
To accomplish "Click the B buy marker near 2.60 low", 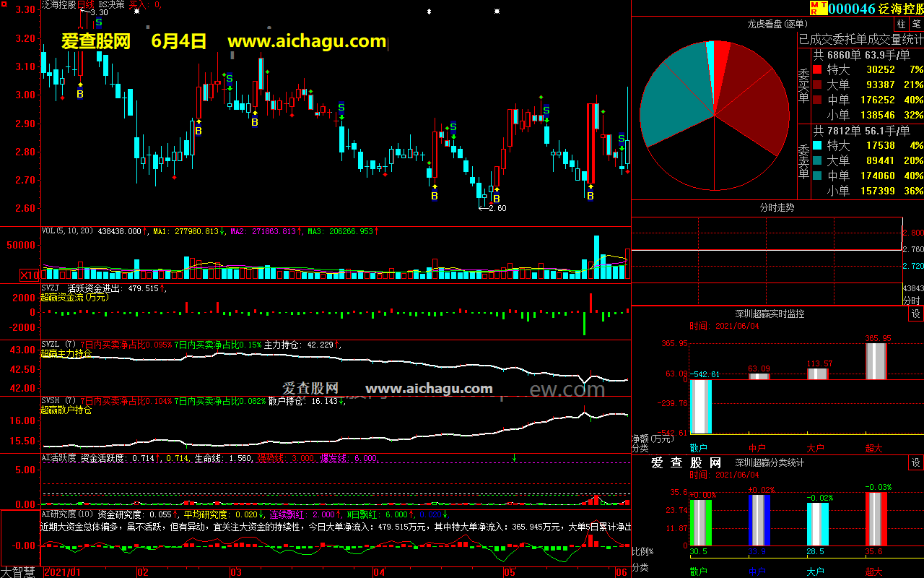I will pyautogui.click(x=496, y=199).
